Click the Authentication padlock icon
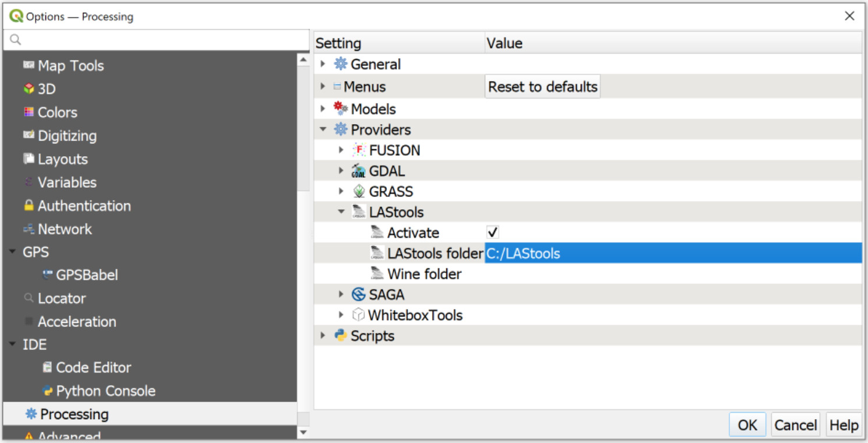Screen dimensions: 868x443 [29, 205]
